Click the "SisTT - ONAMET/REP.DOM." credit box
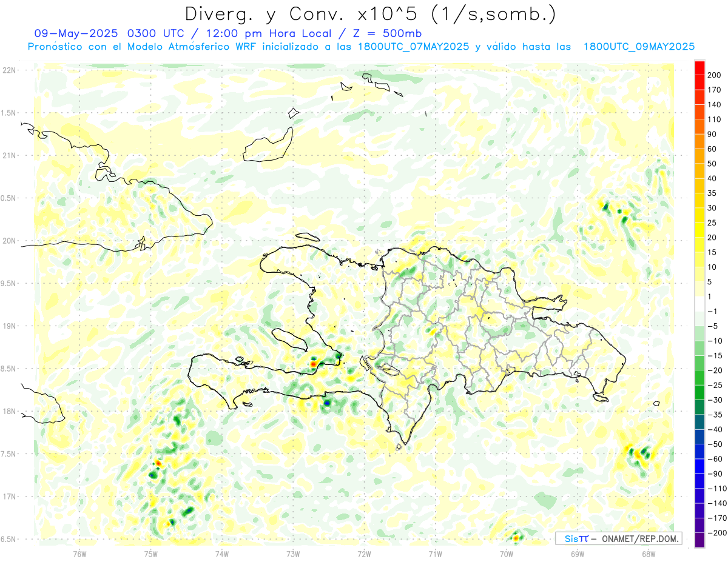 click(618, 538)
